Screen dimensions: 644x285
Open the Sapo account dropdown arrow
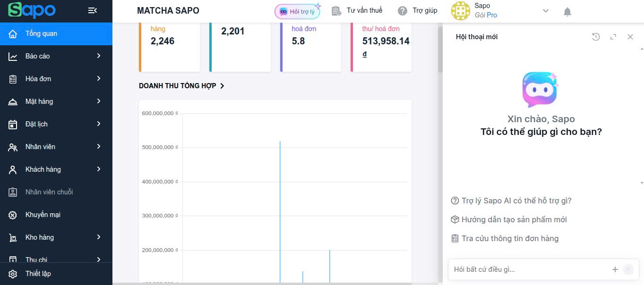[x=546, y=11]
